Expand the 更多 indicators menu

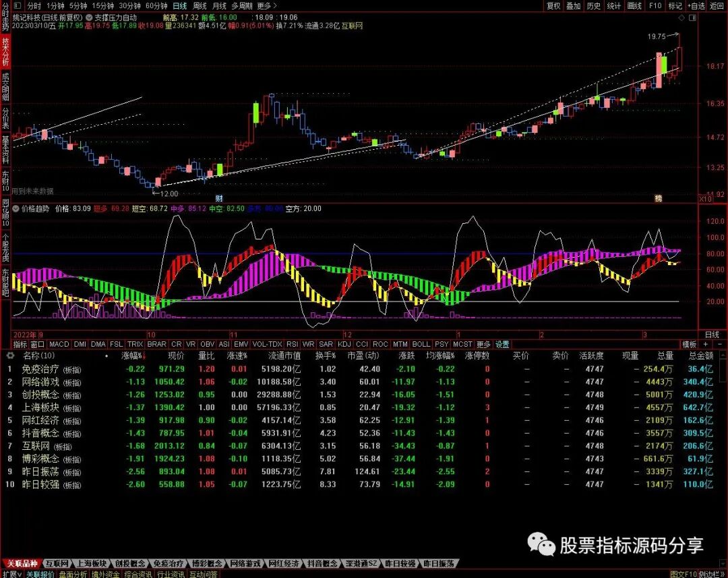(x=483, y=344)
